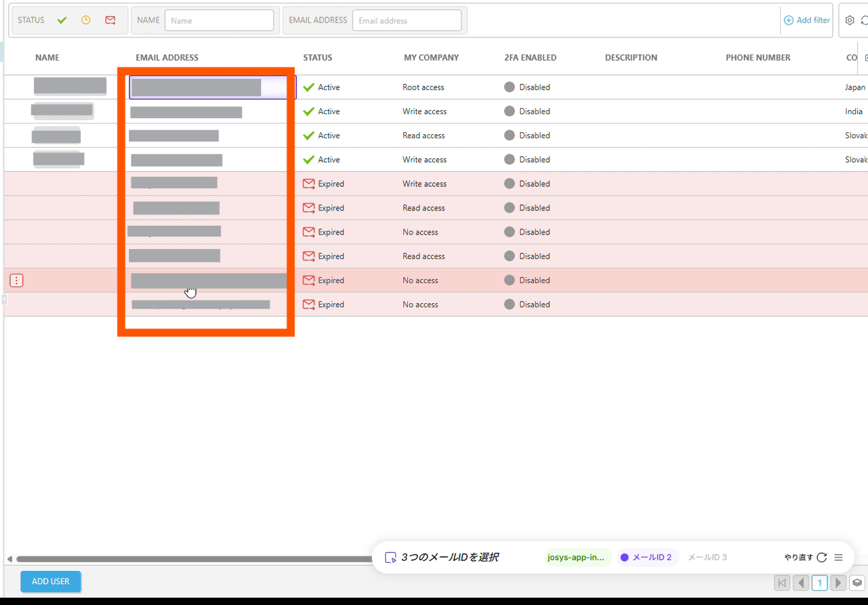Sort by MY COMPANY column header
Viewport: 868px width, 605px height.
(x=431, y=58)
